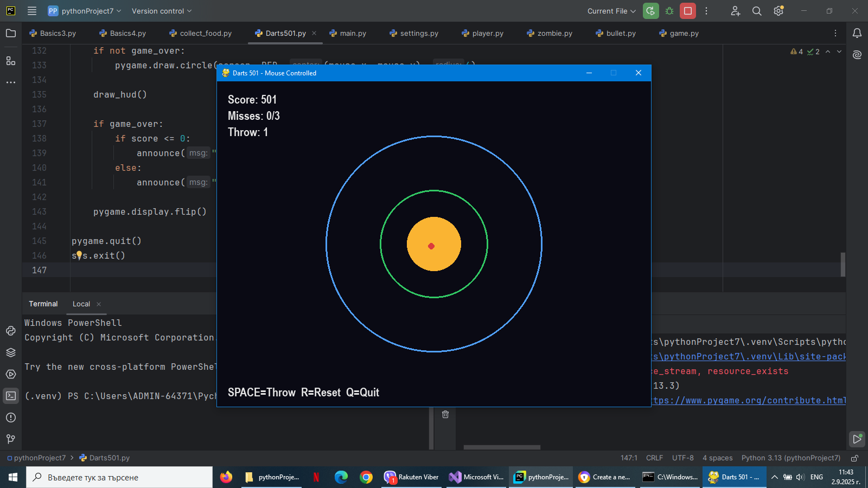
Task: Open line and column 147:1 widget
Action: [x=629, y=458]
